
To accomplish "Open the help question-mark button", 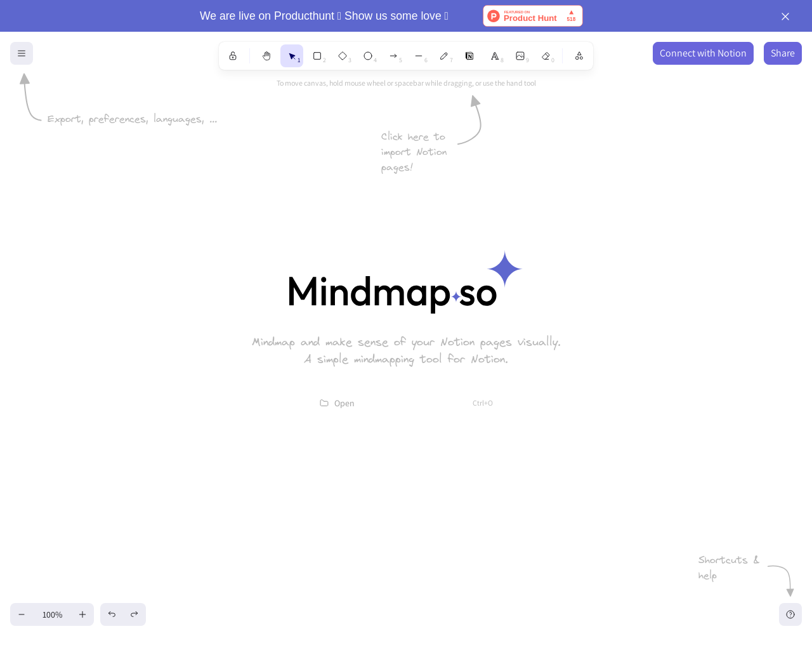I will [790, 614].
